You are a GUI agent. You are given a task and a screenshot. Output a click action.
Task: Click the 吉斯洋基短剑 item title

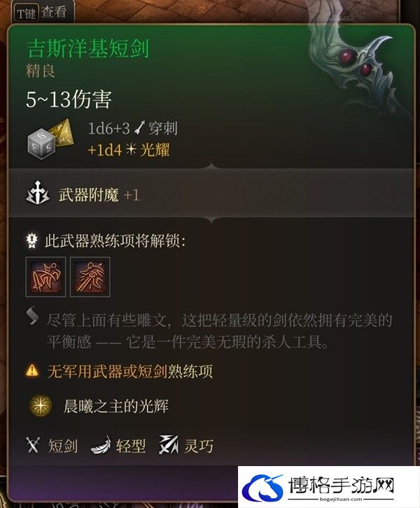coord(87,48)
